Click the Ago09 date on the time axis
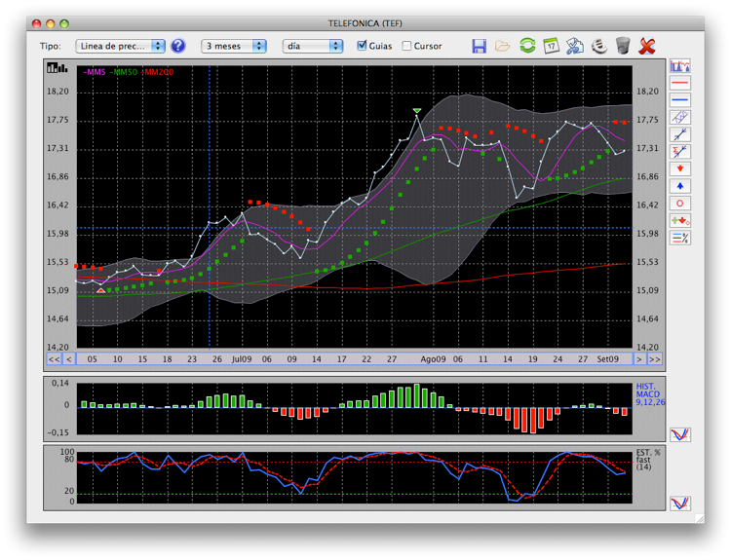Viewport: 731px width, 560px height. (x=433, y=359)
